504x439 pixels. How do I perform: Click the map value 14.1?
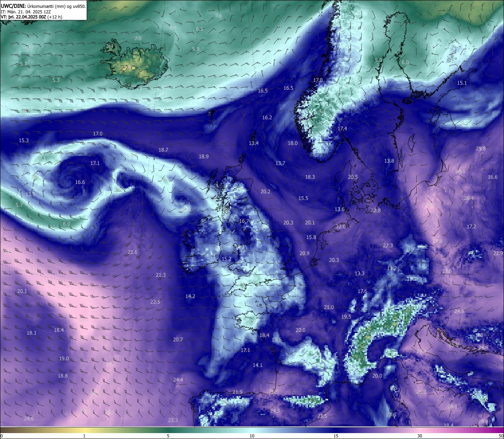coord(258,365)
